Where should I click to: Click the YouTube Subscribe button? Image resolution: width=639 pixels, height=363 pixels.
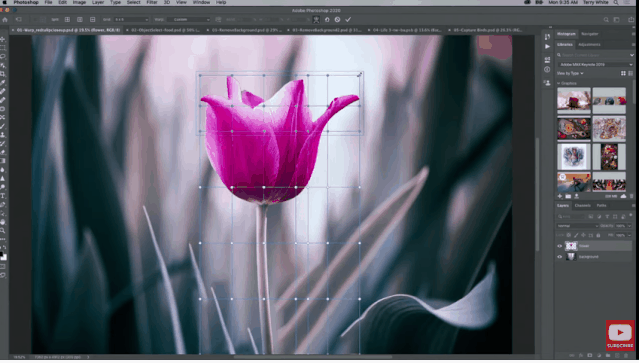pyautogui.click(x=620, y=336)
